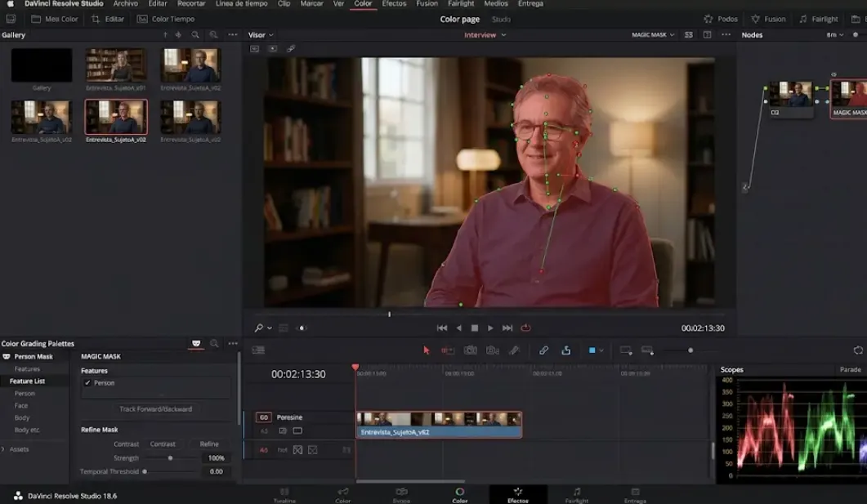Stop viewer playback

tap(475, 328)
